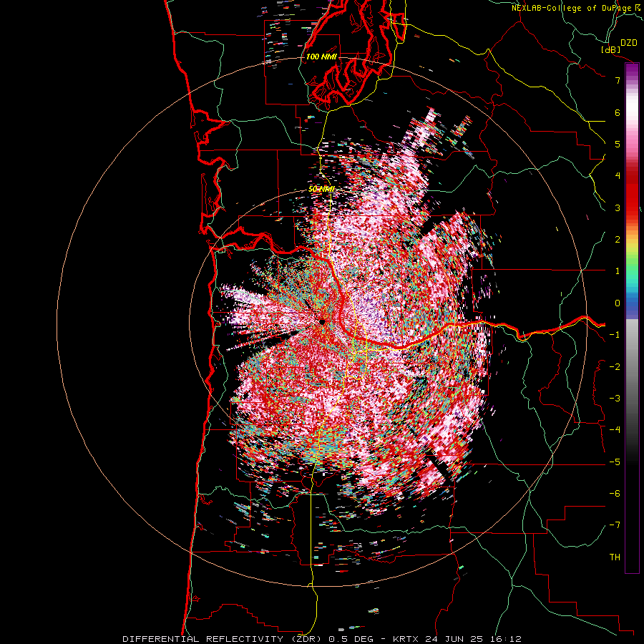644x644 pixels.
Task: Click the "-4" scale value
Action: click(x=615, y=430)
